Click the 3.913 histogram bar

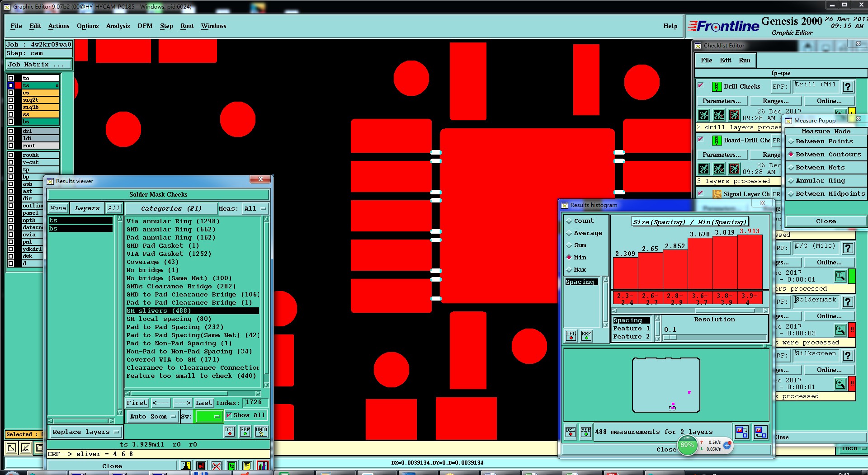[750, 262]
